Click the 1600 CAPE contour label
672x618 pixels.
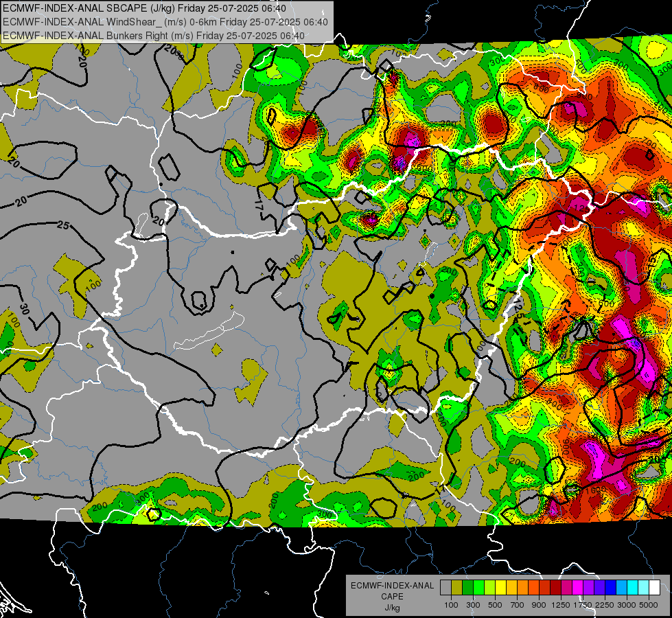[596, 489]
